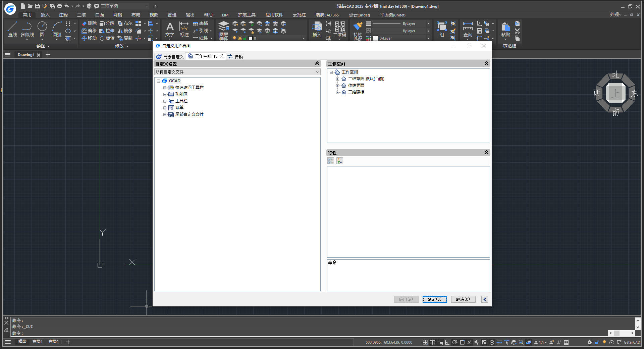The width and height of the screenshot is (644, 349).
Task: Click the 取消(C) button
Action: coord(463,299)
